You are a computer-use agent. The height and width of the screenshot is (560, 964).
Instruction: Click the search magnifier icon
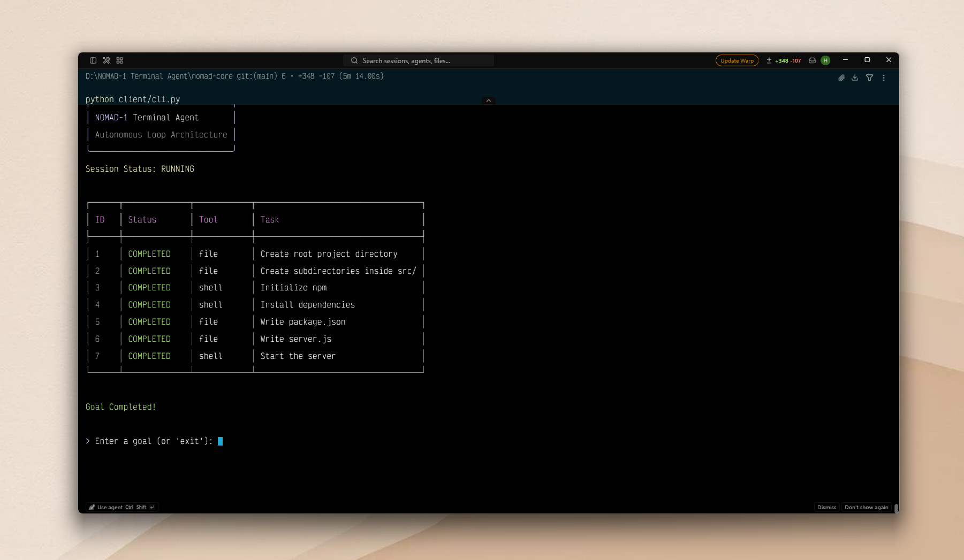[354, 60]
